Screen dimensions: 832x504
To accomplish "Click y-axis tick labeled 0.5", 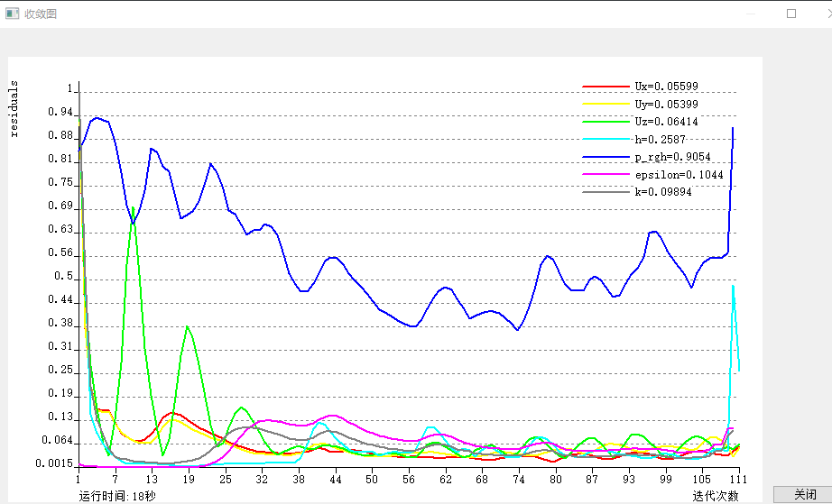I will (63, 277).
